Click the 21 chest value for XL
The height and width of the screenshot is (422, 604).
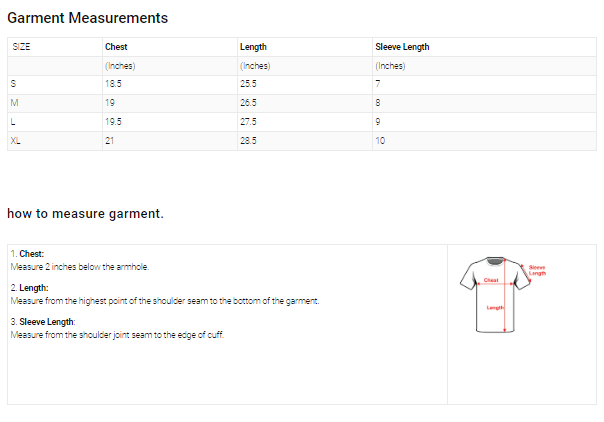110,141
